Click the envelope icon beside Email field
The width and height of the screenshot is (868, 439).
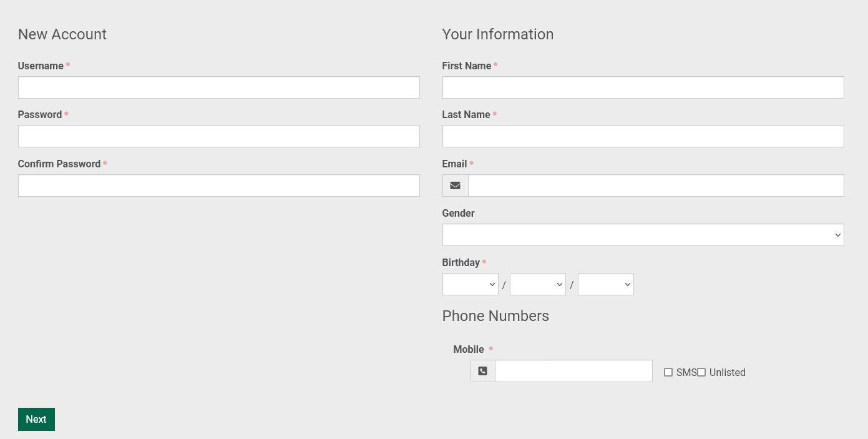click(455, 185)
